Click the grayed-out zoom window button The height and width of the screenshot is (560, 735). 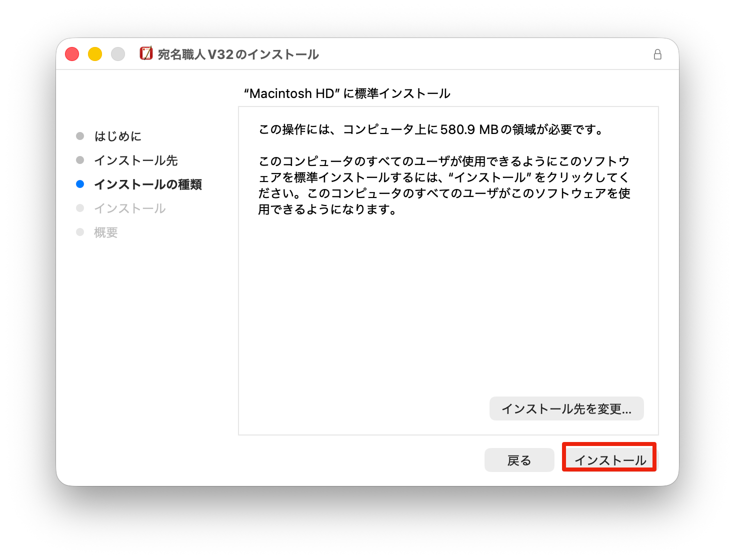pyautogui.click(x=118, y=54)
